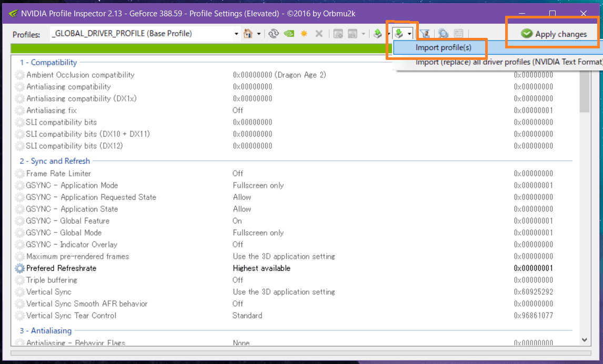Click the 'Highest available' value
The height and width of the screenshot is (364, 603).
262,268
